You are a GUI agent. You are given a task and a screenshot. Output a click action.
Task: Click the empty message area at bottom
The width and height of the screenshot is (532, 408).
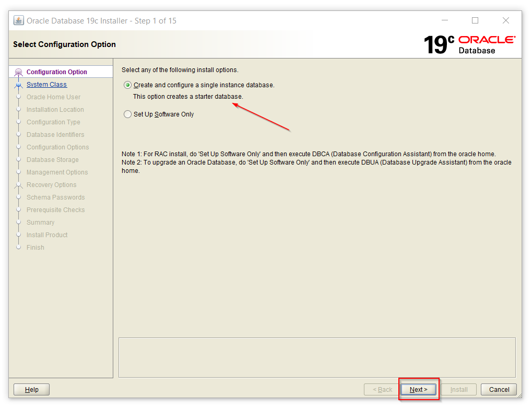(316, 357)
